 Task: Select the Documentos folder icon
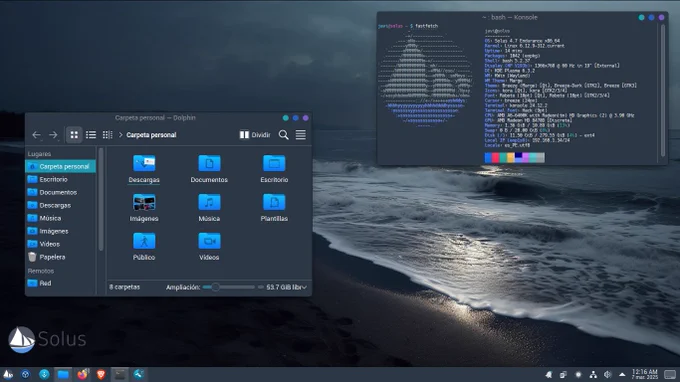(209, 164)
